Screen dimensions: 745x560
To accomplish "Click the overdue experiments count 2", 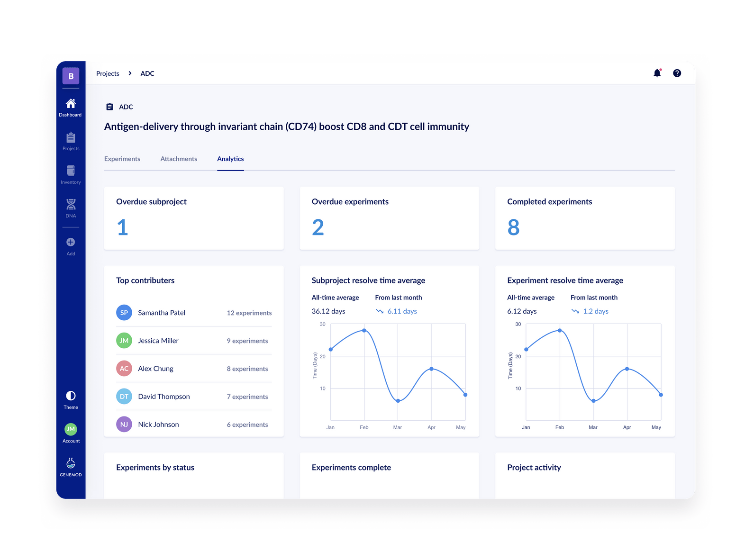I will tap(318, 227).
